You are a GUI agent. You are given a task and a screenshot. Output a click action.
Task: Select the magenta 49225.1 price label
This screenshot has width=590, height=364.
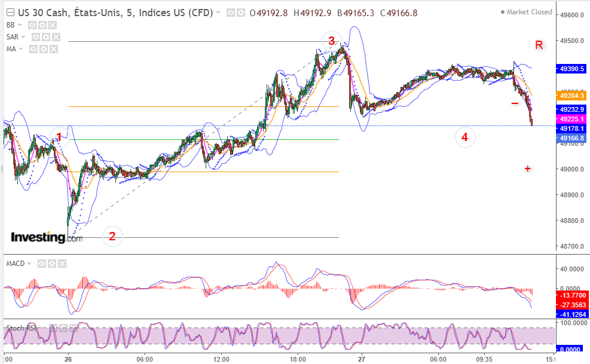coord(571,119)
